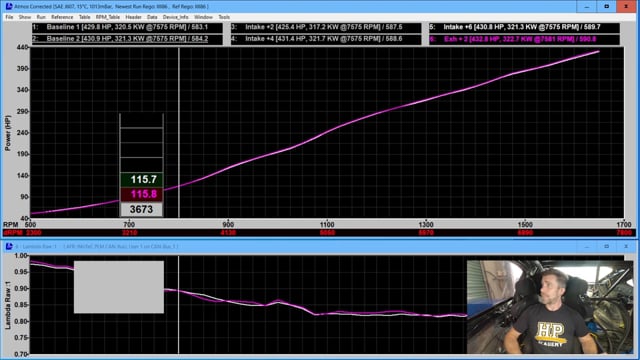Click the dyno app icon in main title bar

click(x=9, y=7)
